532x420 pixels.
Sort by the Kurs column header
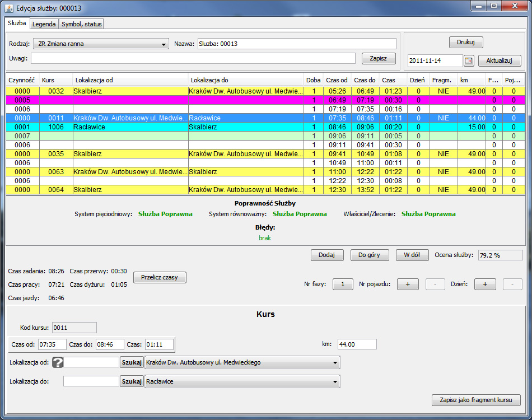point(56,80)
